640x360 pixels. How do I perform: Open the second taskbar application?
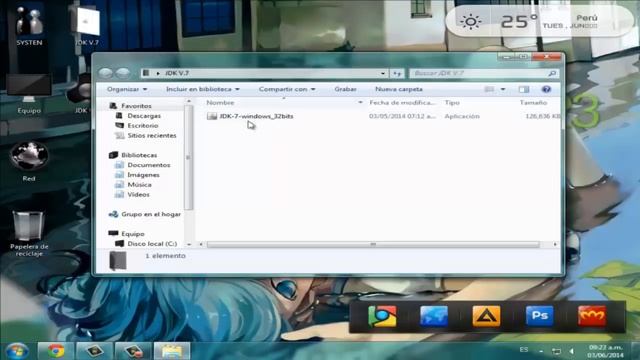coord(94,351)
